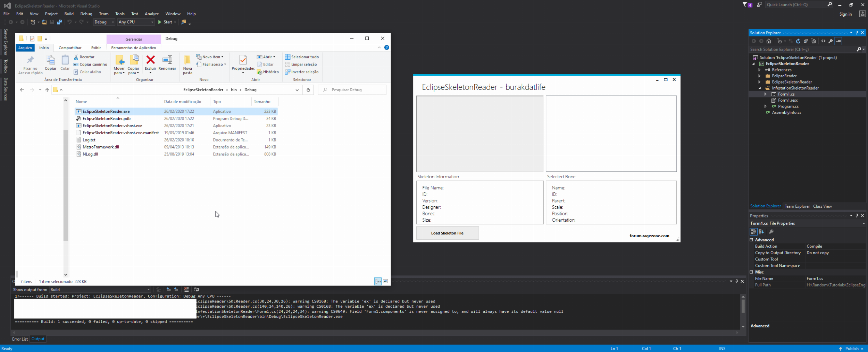Switch to the Exibir ribbon tab
Screen dimensions: 868x352
[96, 48]
